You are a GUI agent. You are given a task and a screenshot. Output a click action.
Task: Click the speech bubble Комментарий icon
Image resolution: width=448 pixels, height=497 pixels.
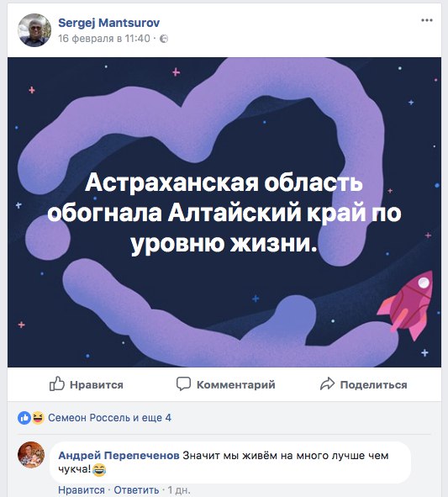click(x=183, y=383)
